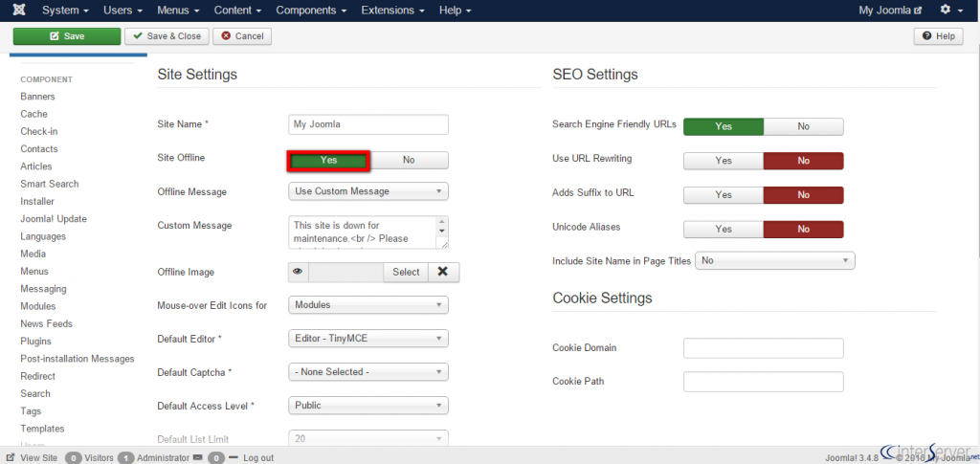The width and height of the screenshot is (980, 464).
Task: Click the Cookie Path input field
Action: [x=763, y=382]
